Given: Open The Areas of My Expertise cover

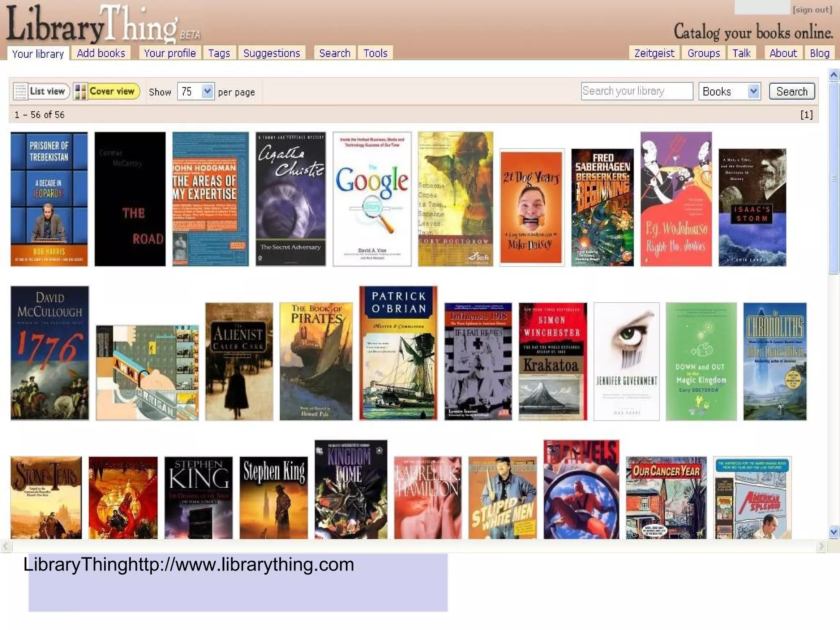Looking at the screenshot, I should point(210,199).
